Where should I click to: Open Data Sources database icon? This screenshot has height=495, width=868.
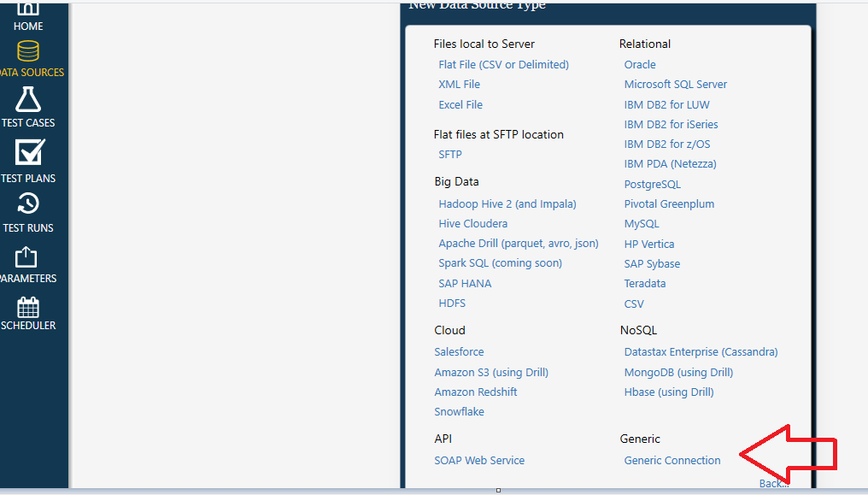tap(28, 51)
